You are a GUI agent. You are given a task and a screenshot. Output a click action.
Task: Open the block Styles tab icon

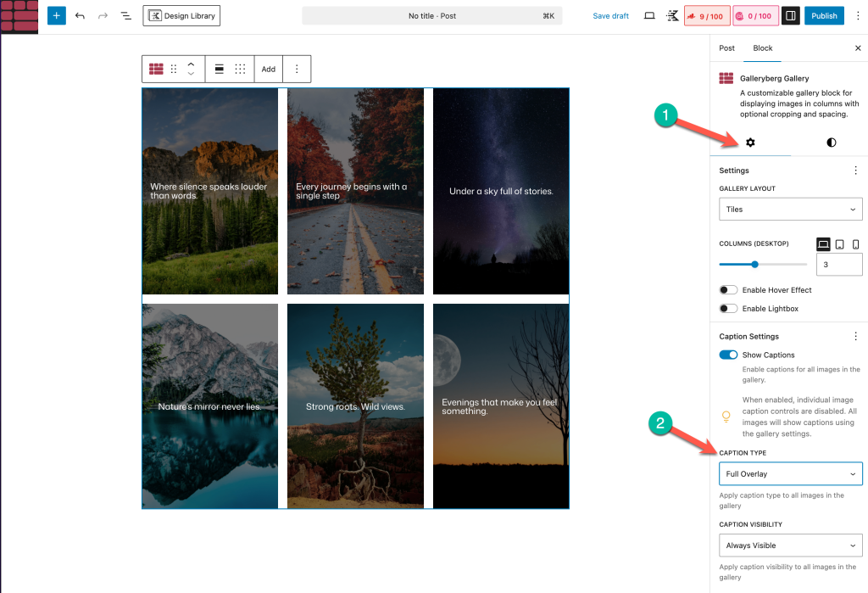click(x=831, y=143)
